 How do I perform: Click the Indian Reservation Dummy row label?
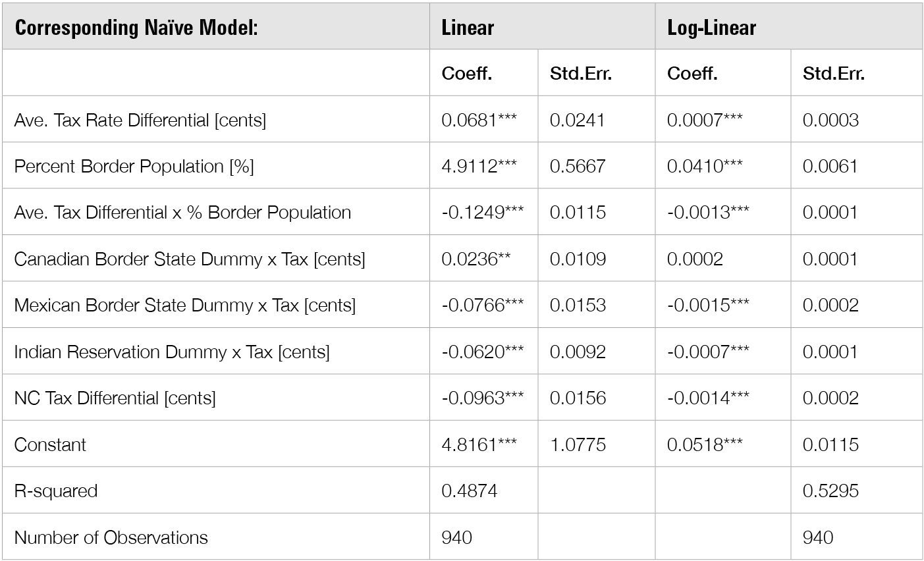click(x=172, y=352)
